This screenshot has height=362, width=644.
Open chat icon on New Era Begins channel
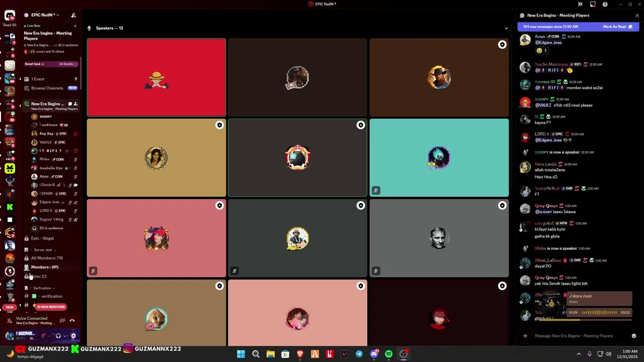[x=70, y=104]
